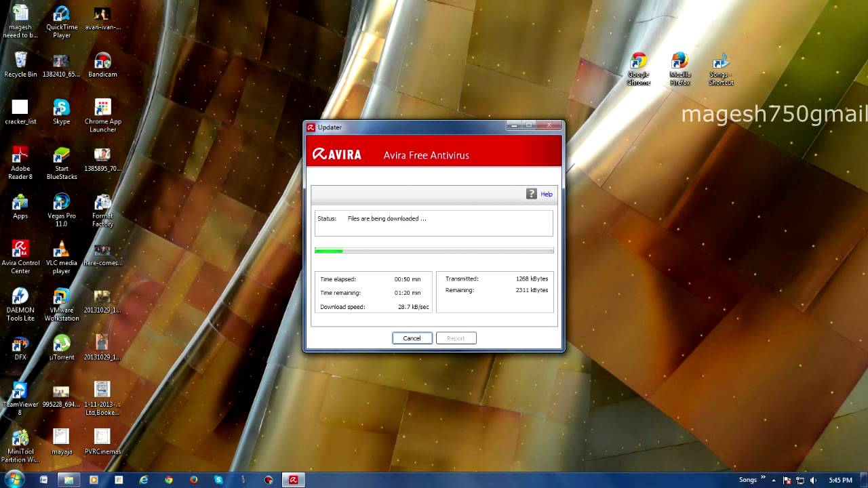Select the mayaja file on desktop

tap(62, 443)
